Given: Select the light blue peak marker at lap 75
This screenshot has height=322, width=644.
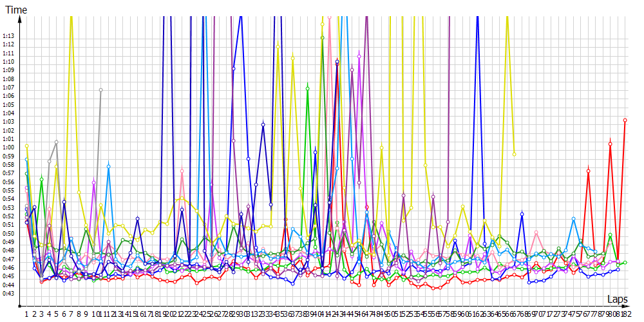Looking at the screenshot, I should point(574,219).
